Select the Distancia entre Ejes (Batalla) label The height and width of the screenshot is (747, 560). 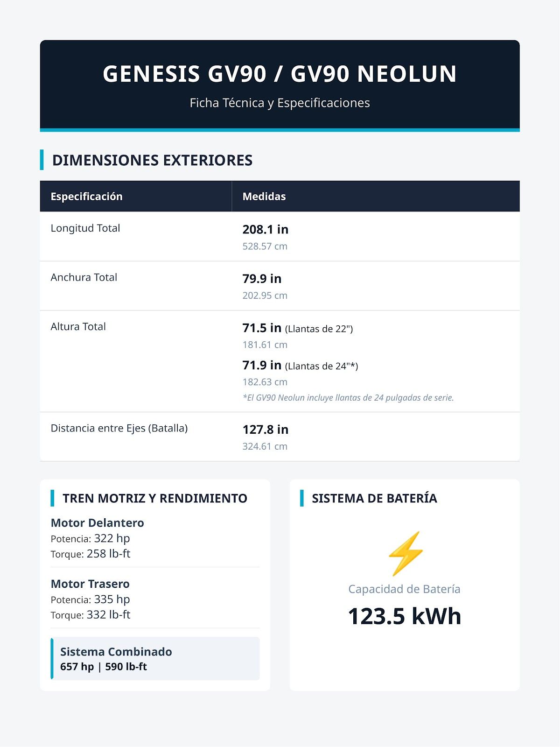click(x=119, y=428)
